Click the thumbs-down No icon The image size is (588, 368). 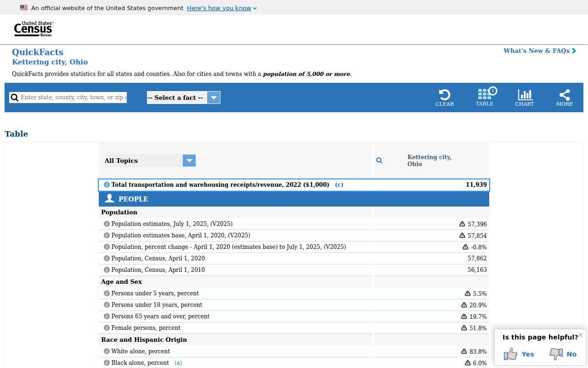pos(556,354)
